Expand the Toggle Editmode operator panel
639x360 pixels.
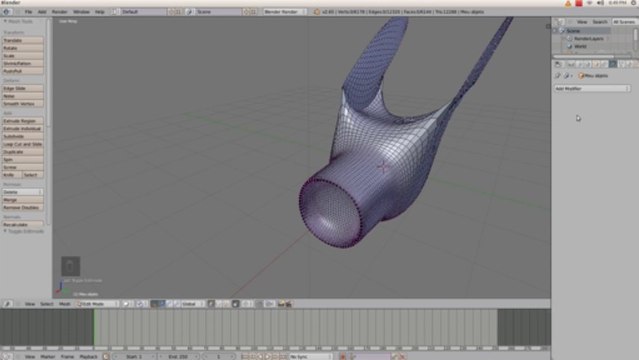coord(24,231)
